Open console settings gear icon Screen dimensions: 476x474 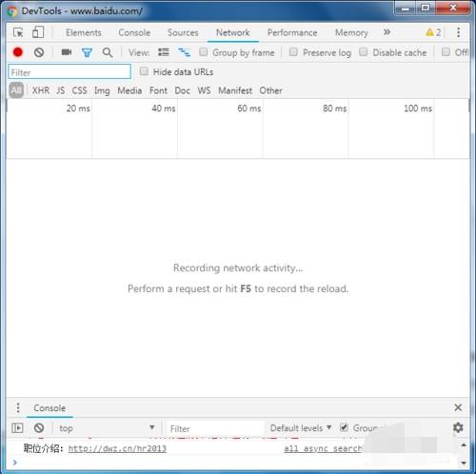[458, 428]
